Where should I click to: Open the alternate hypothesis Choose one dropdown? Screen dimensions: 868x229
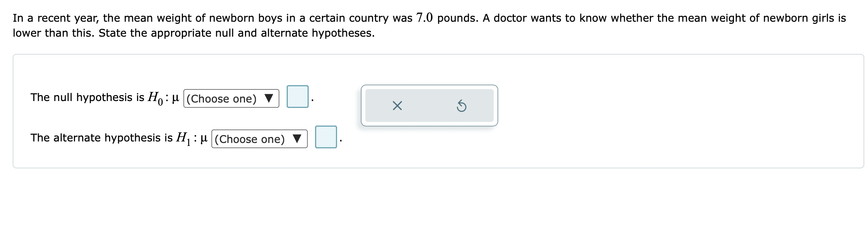point(259,139)
